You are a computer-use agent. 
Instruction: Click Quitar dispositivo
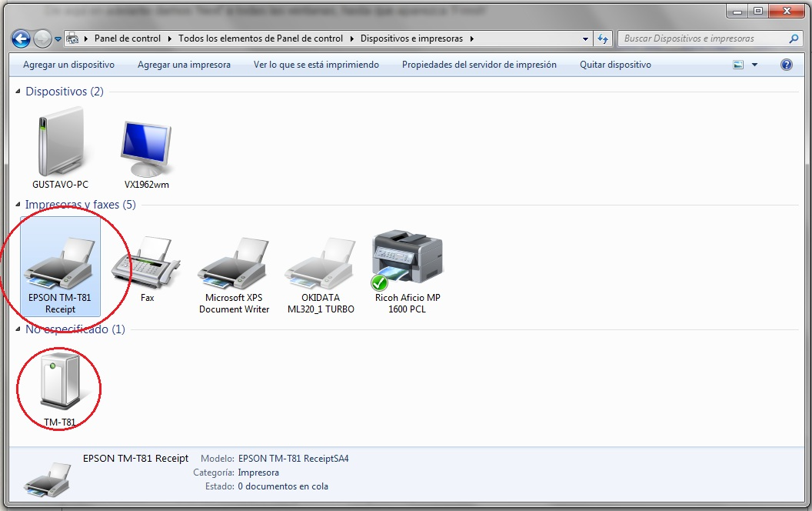(615, 65)
